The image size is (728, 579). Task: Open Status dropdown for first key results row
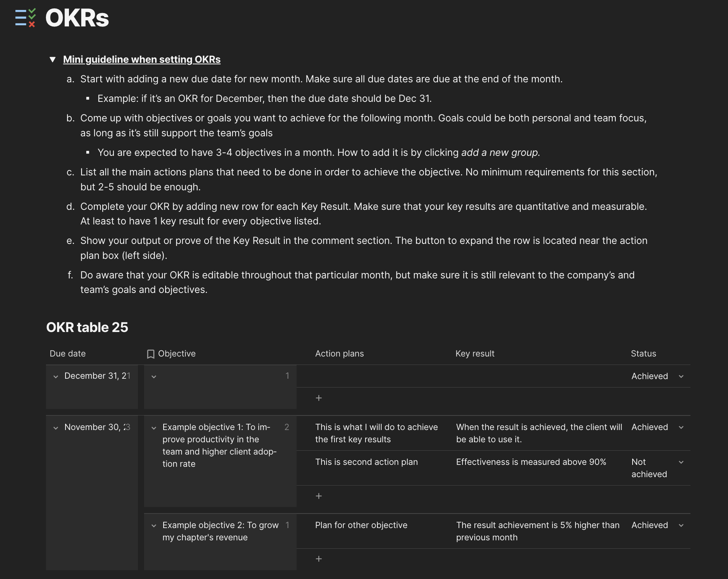pyautogui.click(x=681, y=427)
